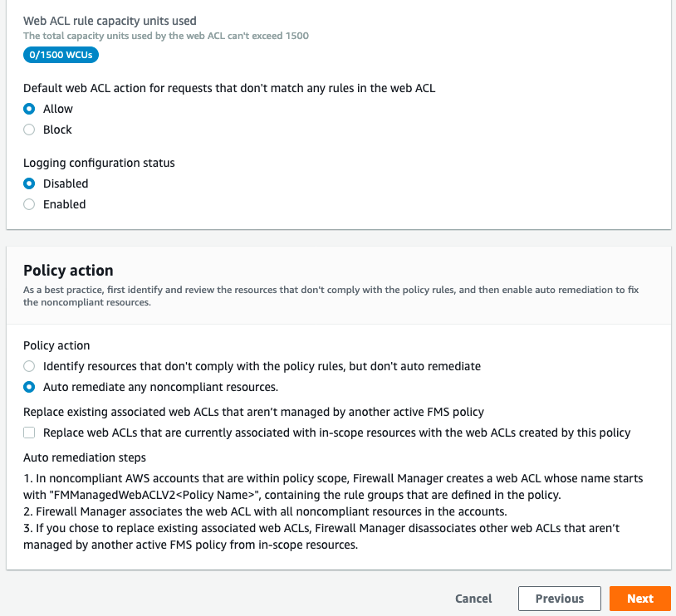This screenshot has height=616, width=676.
Task: Click the Allow radio label text
Action: (x=58, y=109)
